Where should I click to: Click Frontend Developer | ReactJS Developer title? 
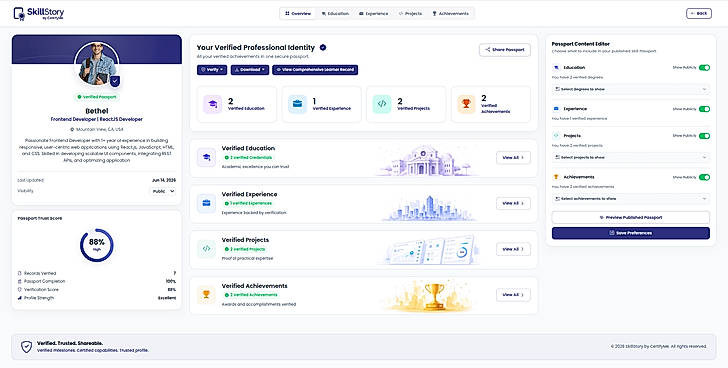(97, 119)
